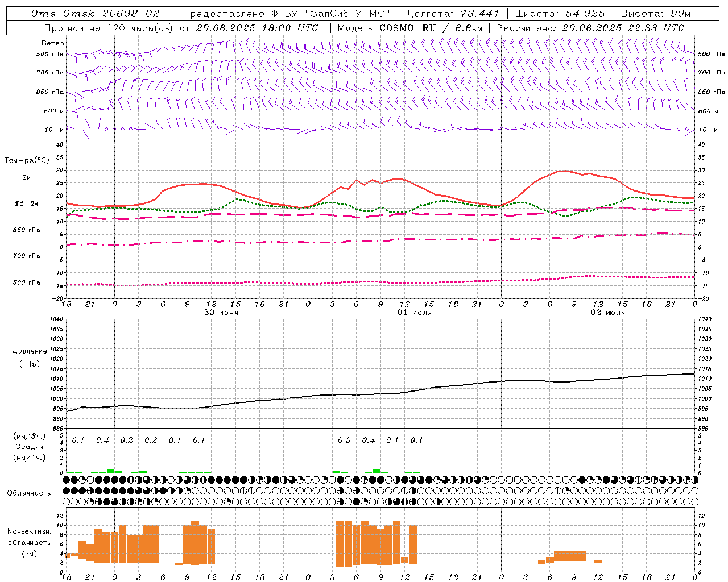Select the 500 гПа temperature legend label

tap(27, 282)
